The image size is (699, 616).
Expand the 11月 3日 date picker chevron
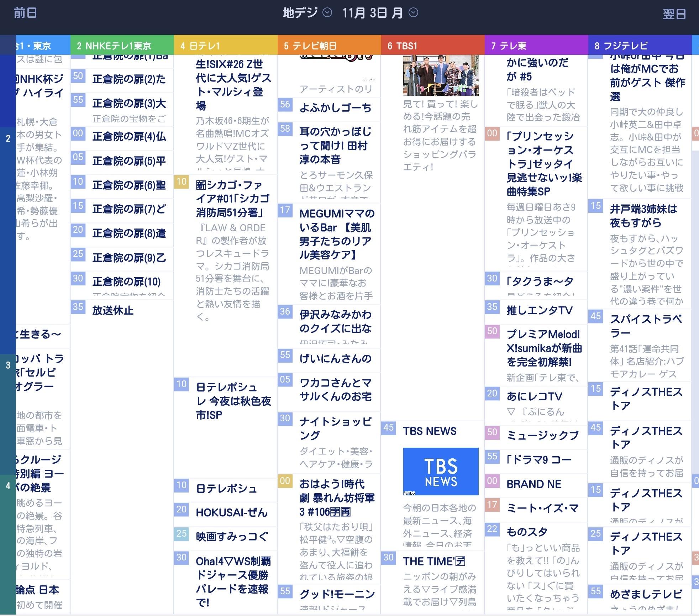[413, 13]
